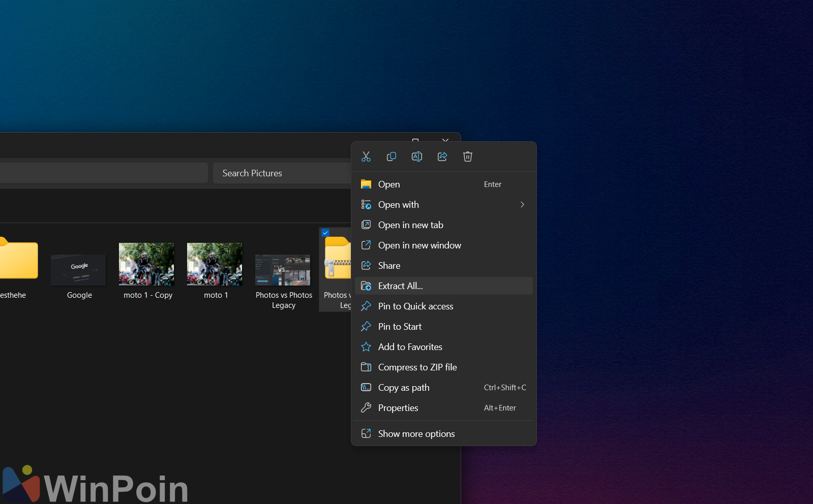The width and height of the screenshot is (813, 504).
Task: Add the item to Favorites
Action: 410,347
